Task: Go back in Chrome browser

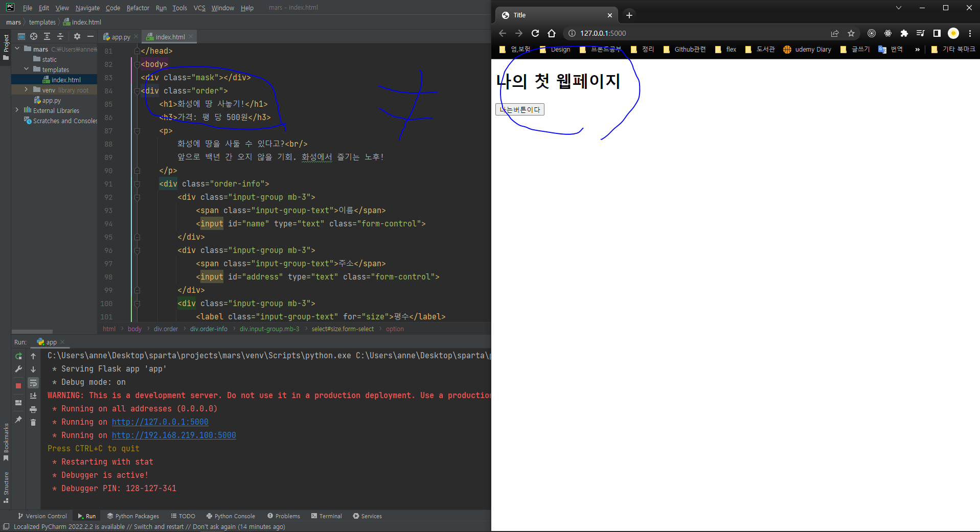Action: tap(503, 33)
